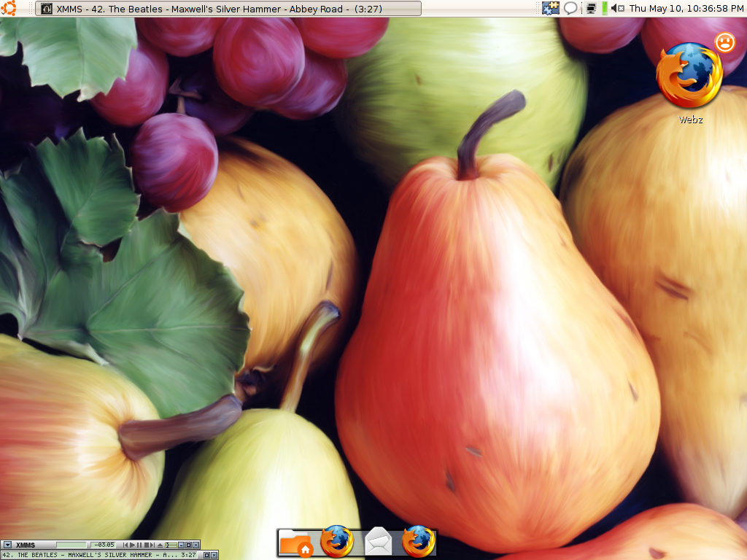Close the XMMS main window

pyautogui.click(x=196, y=545)
